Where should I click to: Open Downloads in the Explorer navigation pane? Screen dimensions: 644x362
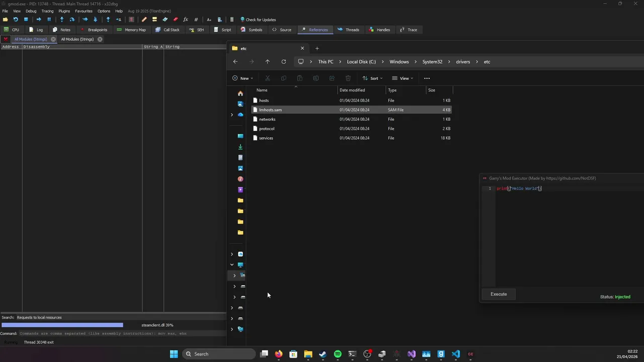[240, 147]
